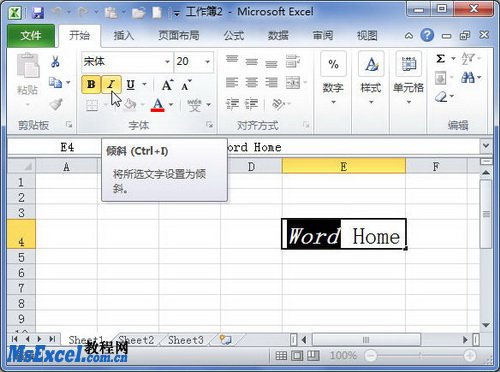This screenshot has width=500, height=372.
Task: Click the insert new worksheet icon
Action: point(225,340)
